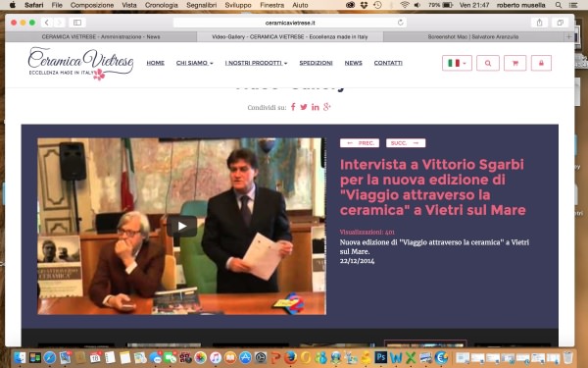588x368 pixels.
Task: Click the Intervista a Vittorio Sgarbi title
Action: coord(433,187)
